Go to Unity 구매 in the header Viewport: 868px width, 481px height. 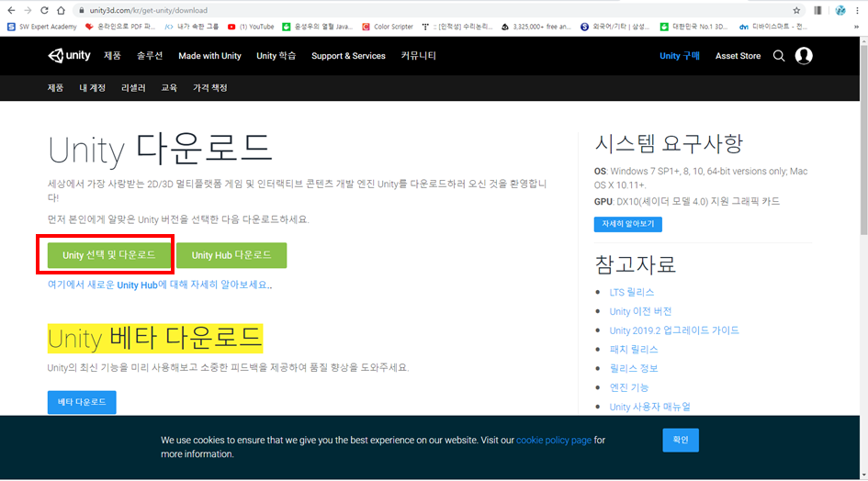click(x=680, y=55)
